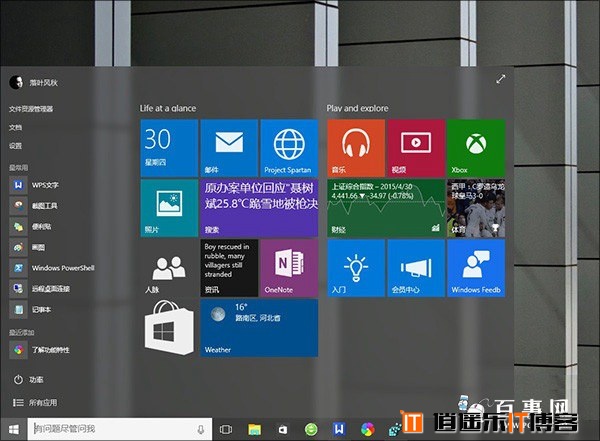Click the Play and explore heading
This screenshot has width=600, height=441.
coord(357,109)
